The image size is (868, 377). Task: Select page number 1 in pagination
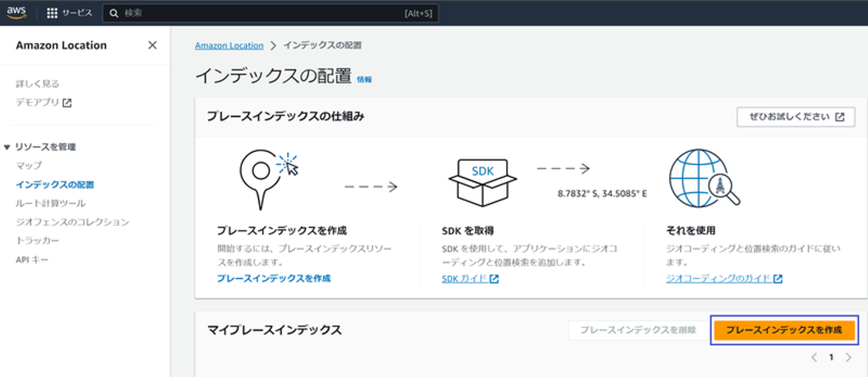[831, 357]
